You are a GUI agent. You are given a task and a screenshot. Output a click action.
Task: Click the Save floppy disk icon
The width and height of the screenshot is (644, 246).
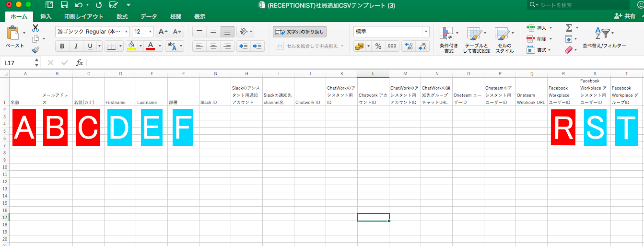pyautogui.click(x=64, y=5)
